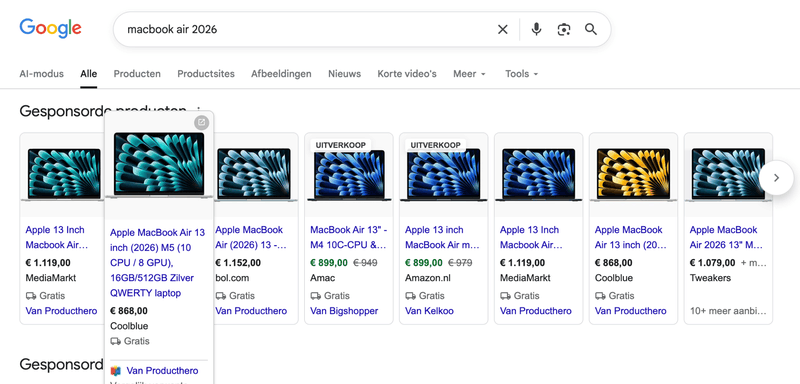The width and height of the screenshot is (800, 384).
Task: Click 'Van Producthero' under the bol.com listing
Action: point(251,311)
